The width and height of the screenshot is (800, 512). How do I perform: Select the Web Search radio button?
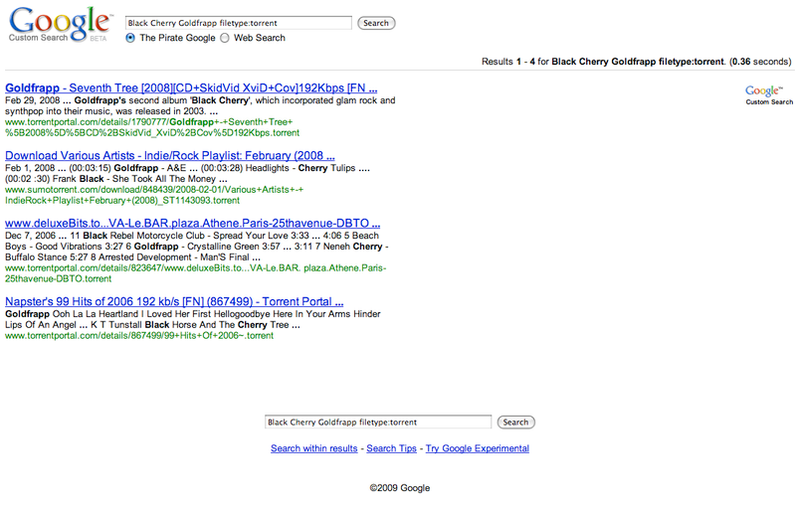(x=224, y=38)
